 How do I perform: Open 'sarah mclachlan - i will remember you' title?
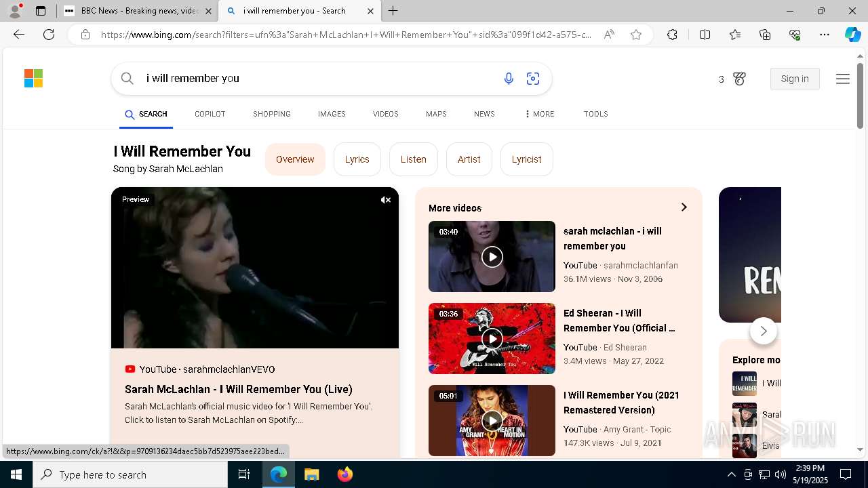click(613, 239)
